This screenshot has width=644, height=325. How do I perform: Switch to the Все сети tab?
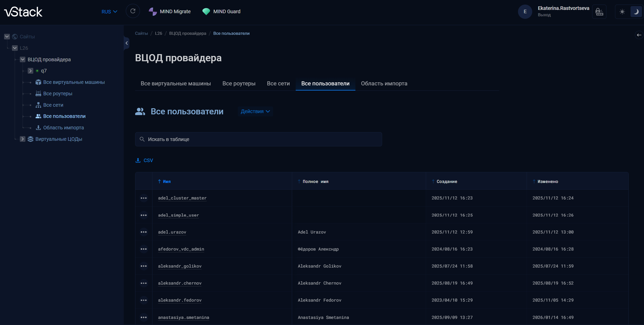(278, 84)
